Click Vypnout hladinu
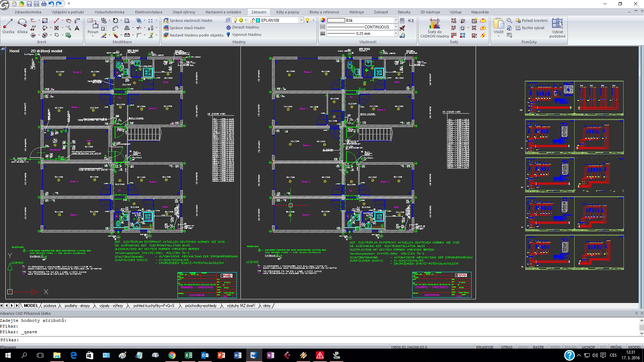644x362 pixels. (244, 35)
